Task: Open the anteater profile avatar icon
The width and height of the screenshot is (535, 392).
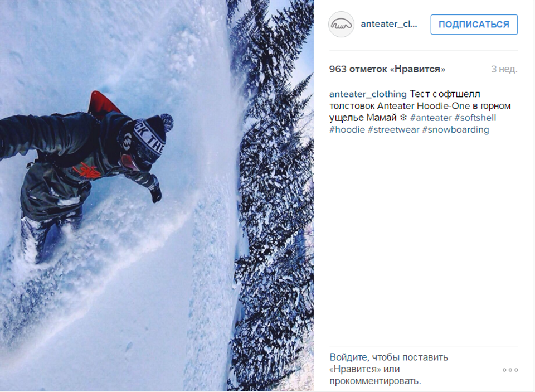Action: click(341, 24)
